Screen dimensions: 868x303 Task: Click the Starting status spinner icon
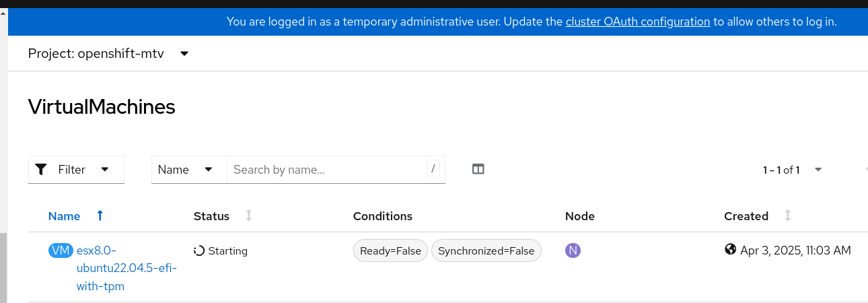[199, 250]
